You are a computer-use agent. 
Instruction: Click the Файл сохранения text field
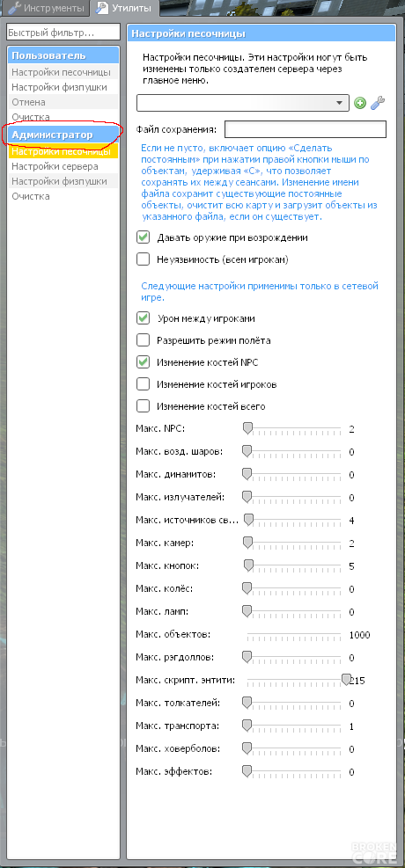[x=306, y=129]
